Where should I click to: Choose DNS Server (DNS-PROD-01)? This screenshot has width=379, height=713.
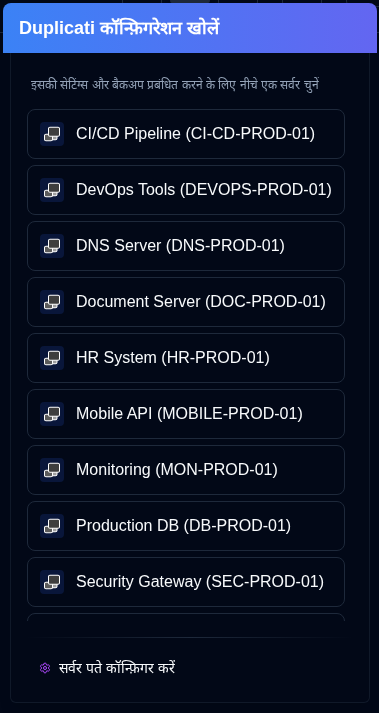click(x=186, y=246)
